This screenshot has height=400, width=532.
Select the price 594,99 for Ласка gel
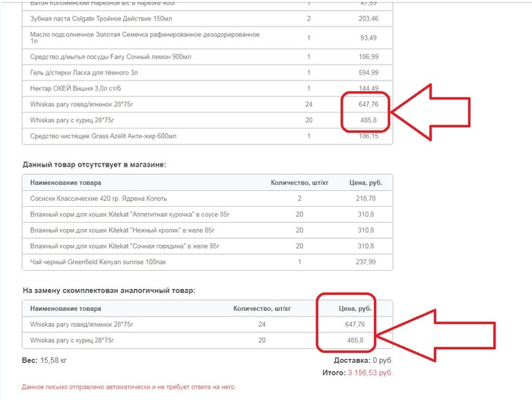click(369, 72)
